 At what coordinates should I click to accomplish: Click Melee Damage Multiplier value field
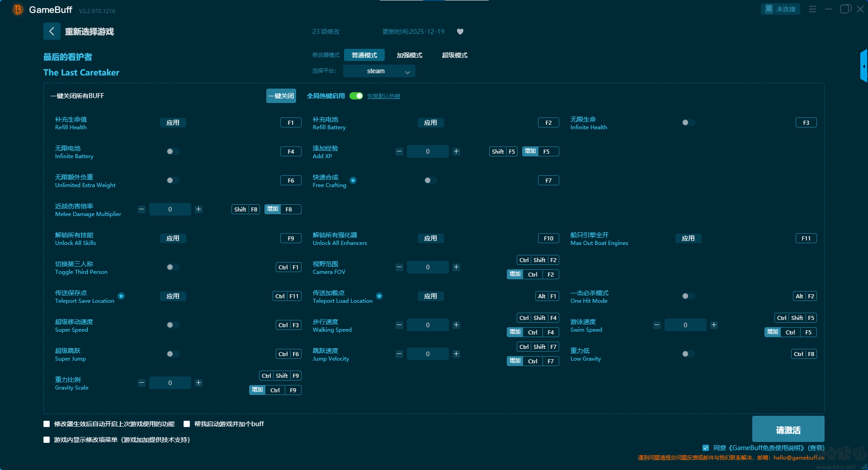[x=170, y=209]
